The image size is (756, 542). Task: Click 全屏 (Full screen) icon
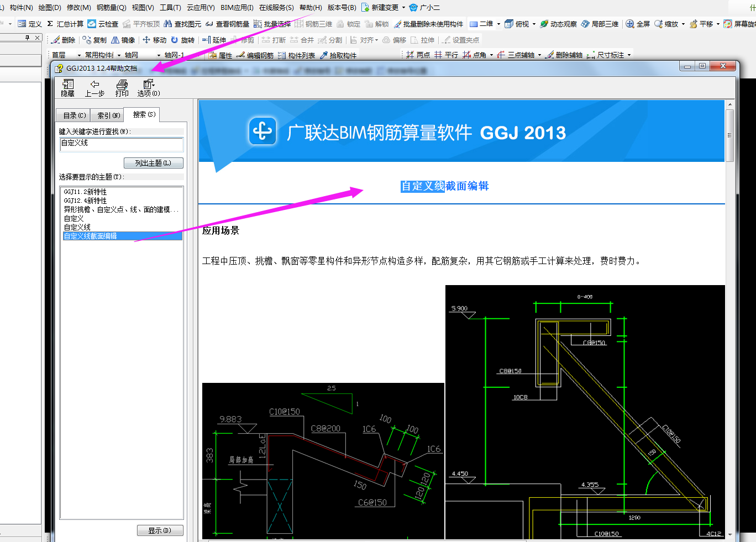pyautogui.click(x=630, y=24)
